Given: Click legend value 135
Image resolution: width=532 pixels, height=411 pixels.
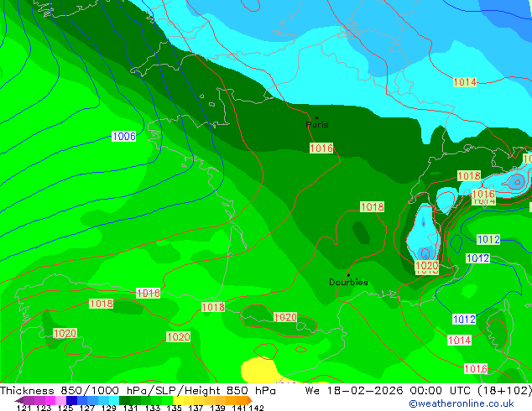Looking at the screenshot, I should pyautogui.click(x=174, y=408).
